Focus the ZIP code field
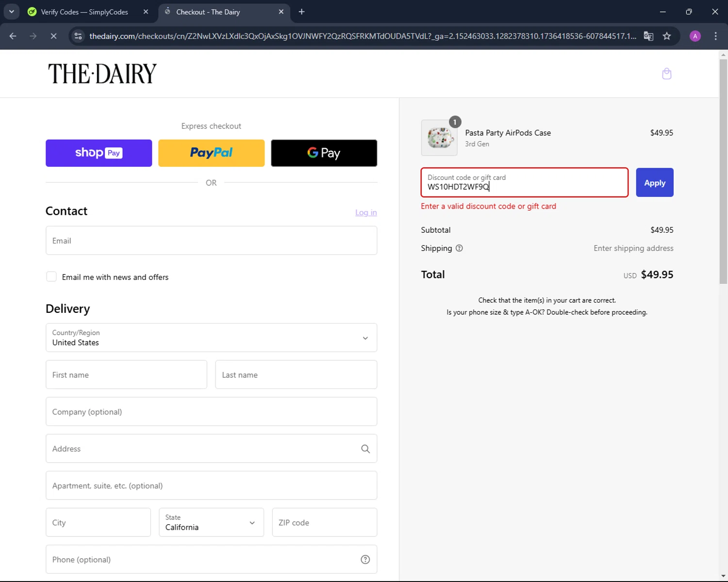Screen dimensions: 728x582 (x=324, y=522)
